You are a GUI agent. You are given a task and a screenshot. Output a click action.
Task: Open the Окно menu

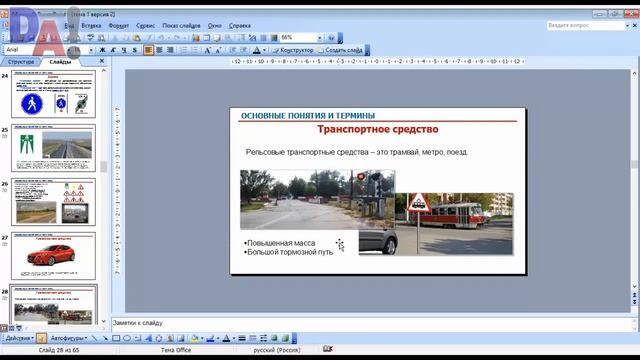click(x=214, y=26)
